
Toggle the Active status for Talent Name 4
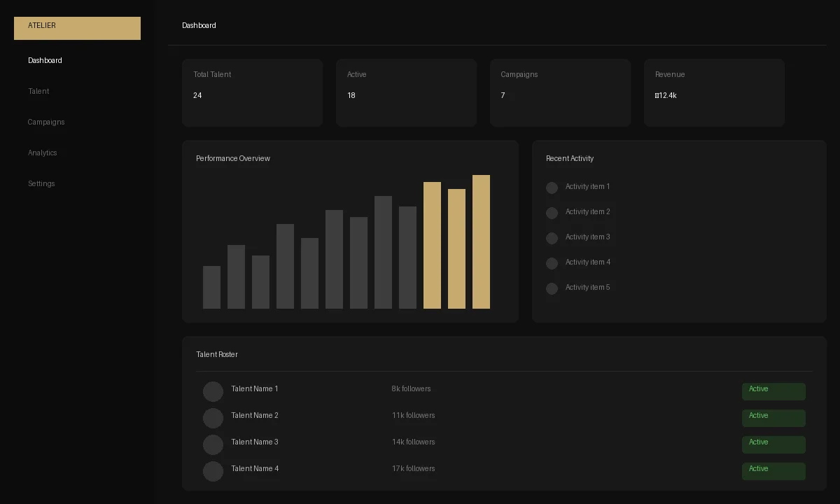(x=773, y=471)
